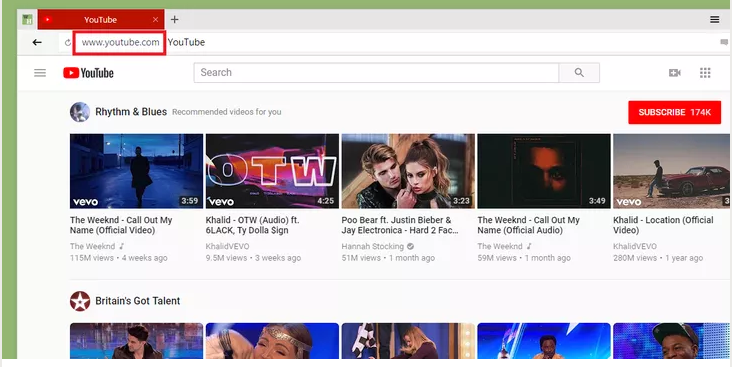Open thumbnail of Call Out My Name Official Video
Image resolution: width=732 pixels, height=367 pixels.
(136, 171)
